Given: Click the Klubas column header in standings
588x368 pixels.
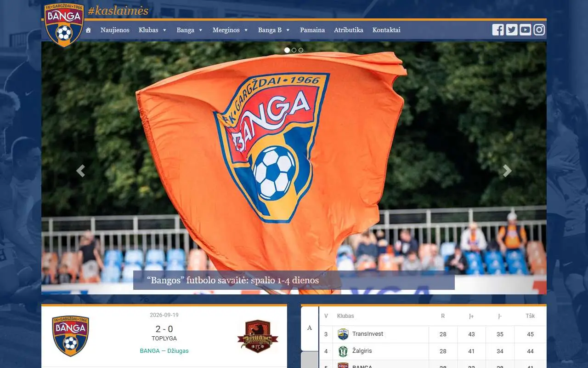Looking at the screenshot, I should [345, 316].
